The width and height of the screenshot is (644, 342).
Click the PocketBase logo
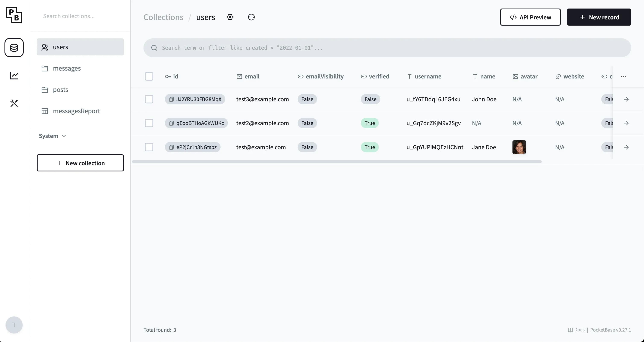[14, 15]
